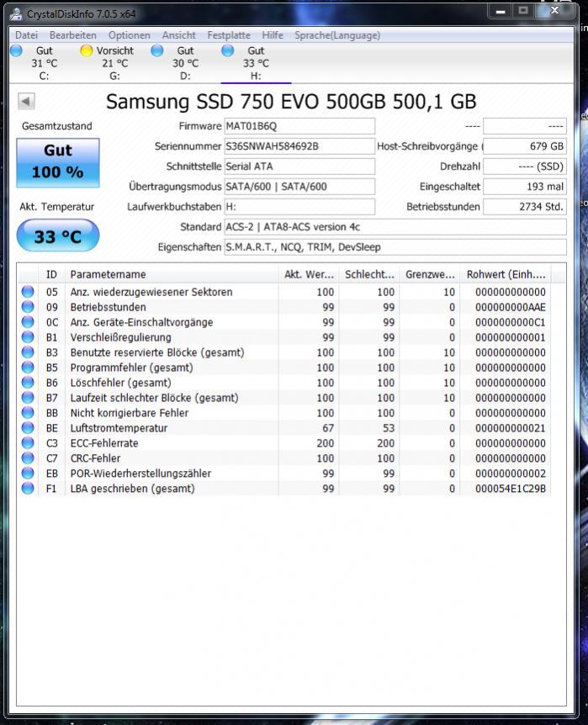Image resolution: width=588 pixels, height=725 pixels.
Task: Click status orb of row B7
Action: point(28,397)
